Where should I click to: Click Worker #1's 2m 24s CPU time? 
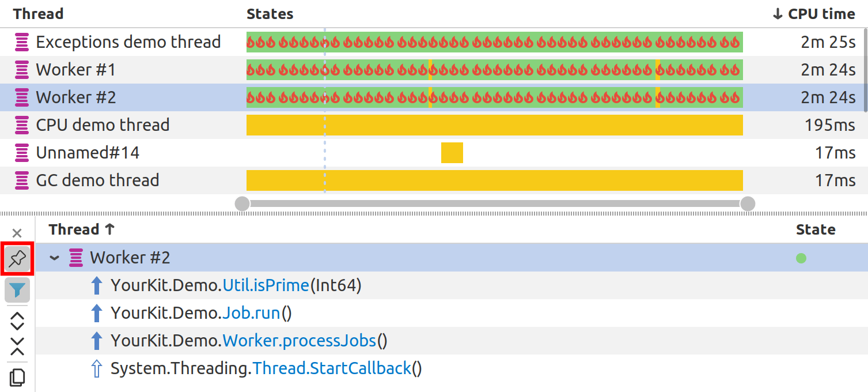(828, 70)
